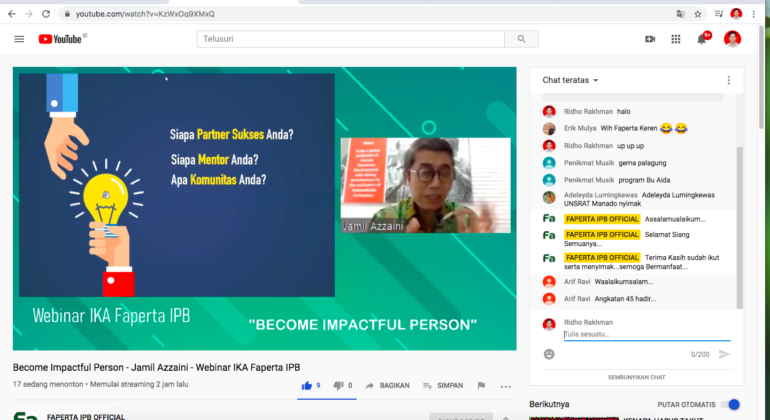
Task: Bookmark this page with the star icon
Action: 698,14
